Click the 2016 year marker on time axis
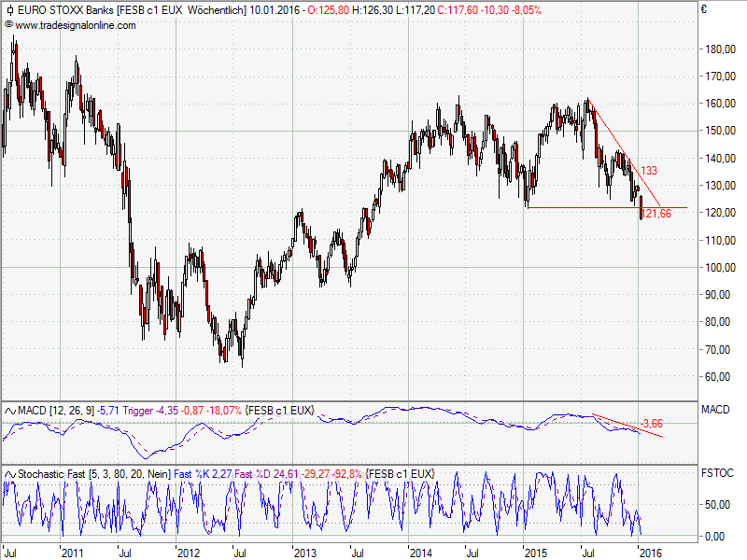This screenshot has width=747, height=560. pyautogui.click(x=650, y=552)
